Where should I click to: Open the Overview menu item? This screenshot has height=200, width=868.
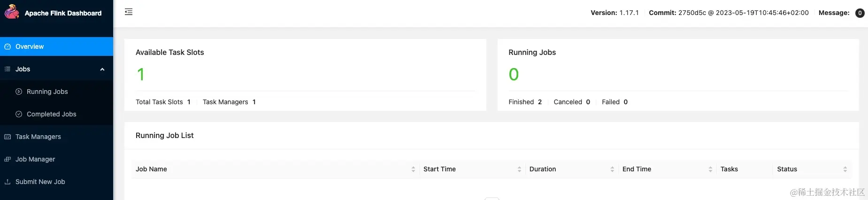(56, 46)
